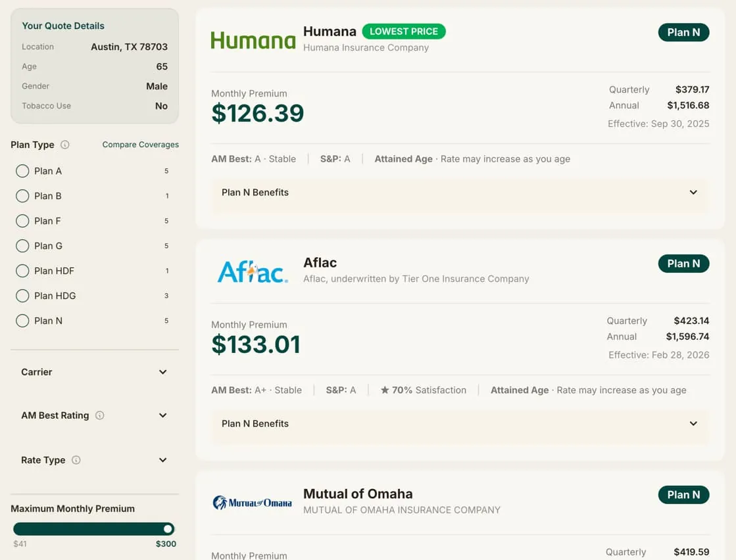Click the Maximum Monthly Premium slider track
This screenshot has width=736, height=560.
(94, 529)
